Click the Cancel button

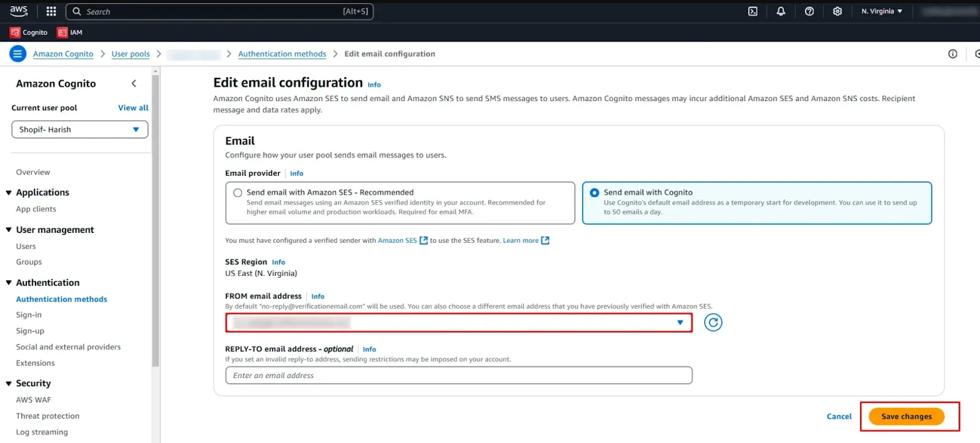(839, 417)
